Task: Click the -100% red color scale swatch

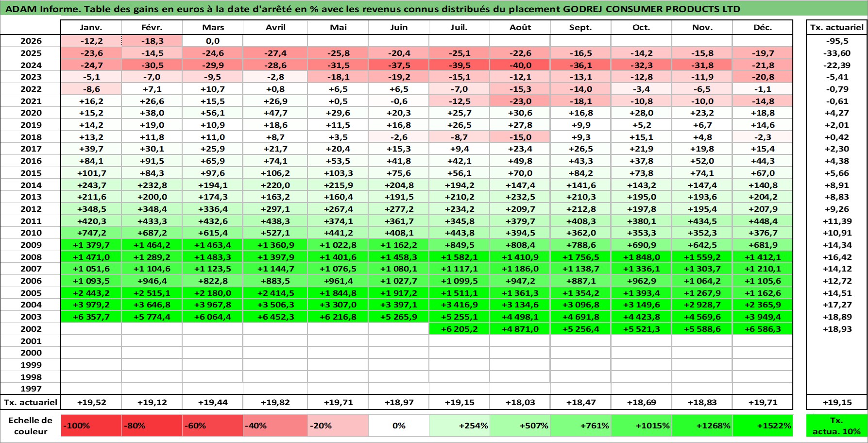Action: point(91,426)
